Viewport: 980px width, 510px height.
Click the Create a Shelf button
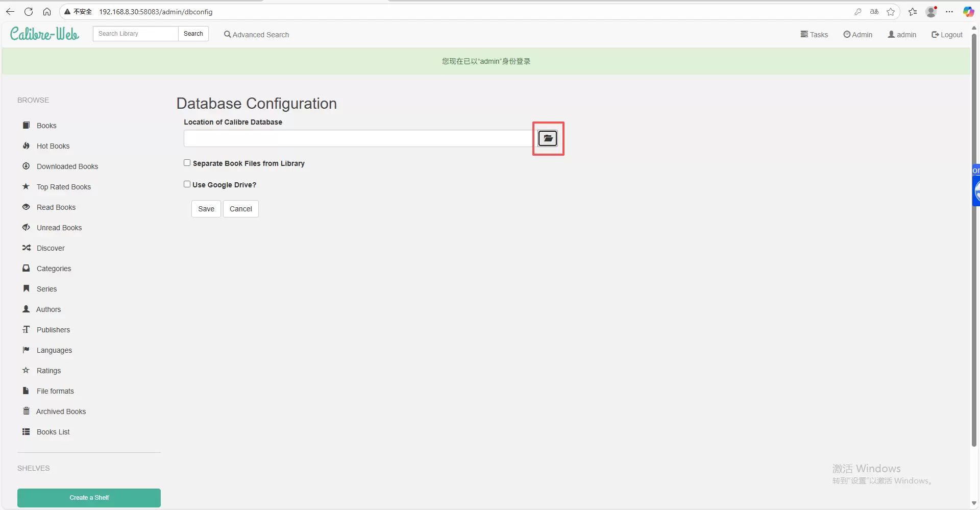coord(89,498)
